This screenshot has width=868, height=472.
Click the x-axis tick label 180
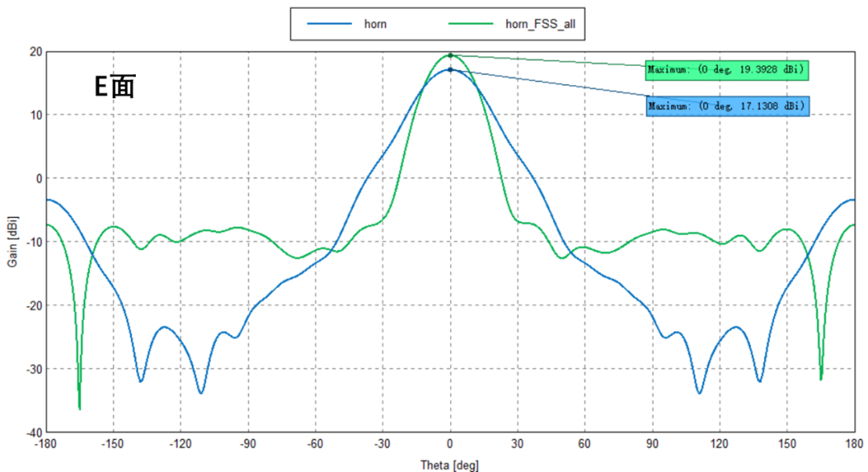pos(854,444)
